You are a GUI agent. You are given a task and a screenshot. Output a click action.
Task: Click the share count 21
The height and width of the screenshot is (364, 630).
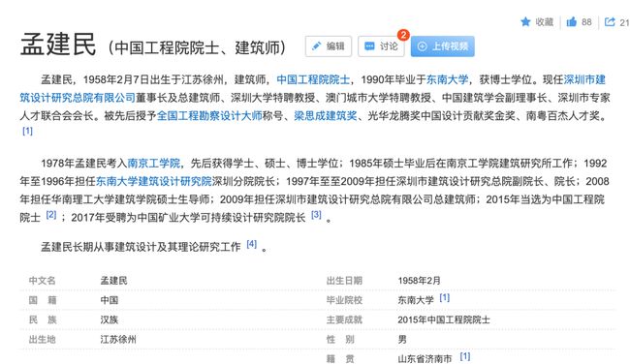[624, 22]
